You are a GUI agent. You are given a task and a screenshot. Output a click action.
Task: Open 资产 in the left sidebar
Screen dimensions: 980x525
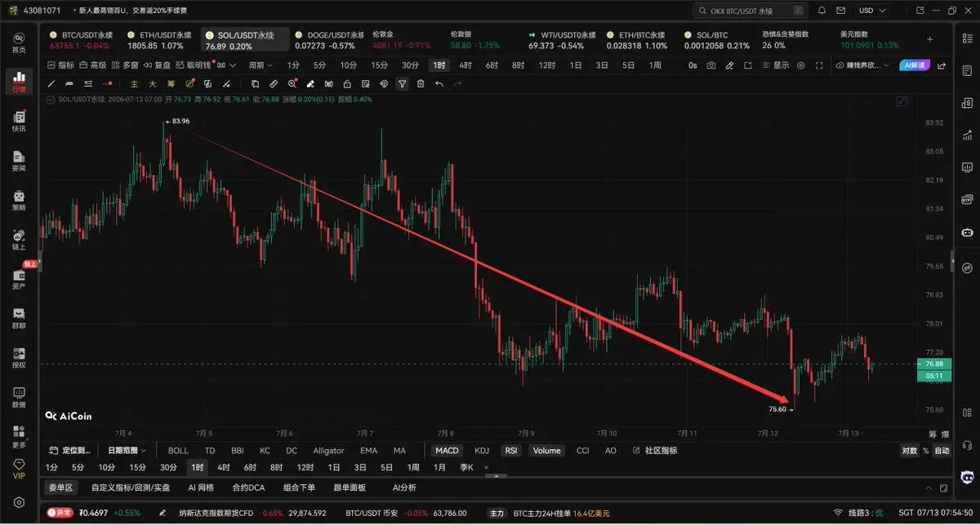(18, 278)
